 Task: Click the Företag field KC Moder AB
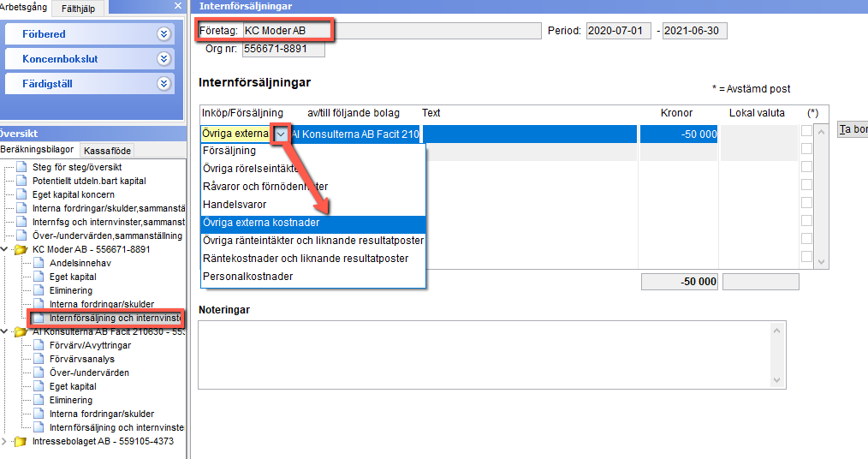pos(392,31)
